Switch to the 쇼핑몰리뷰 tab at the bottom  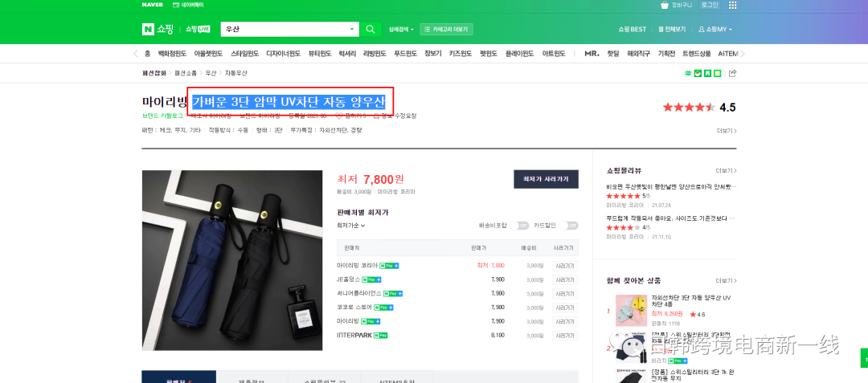pos(325,378)
